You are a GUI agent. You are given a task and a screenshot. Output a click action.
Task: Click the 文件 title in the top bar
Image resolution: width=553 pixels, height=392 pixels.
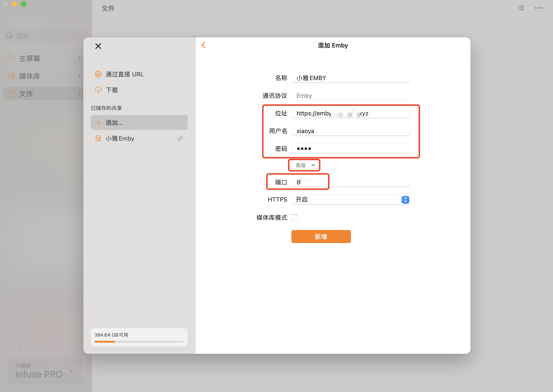[108, 8]
